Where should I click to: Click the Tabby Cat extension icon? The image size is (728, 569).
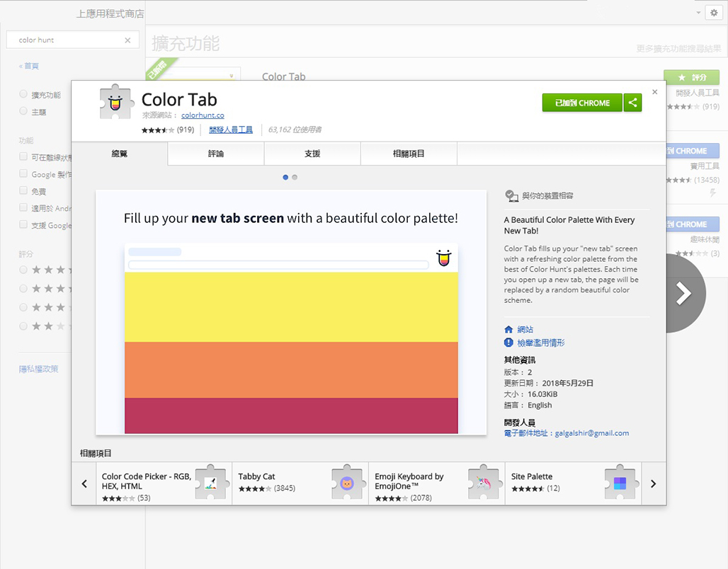pos(347,483)
